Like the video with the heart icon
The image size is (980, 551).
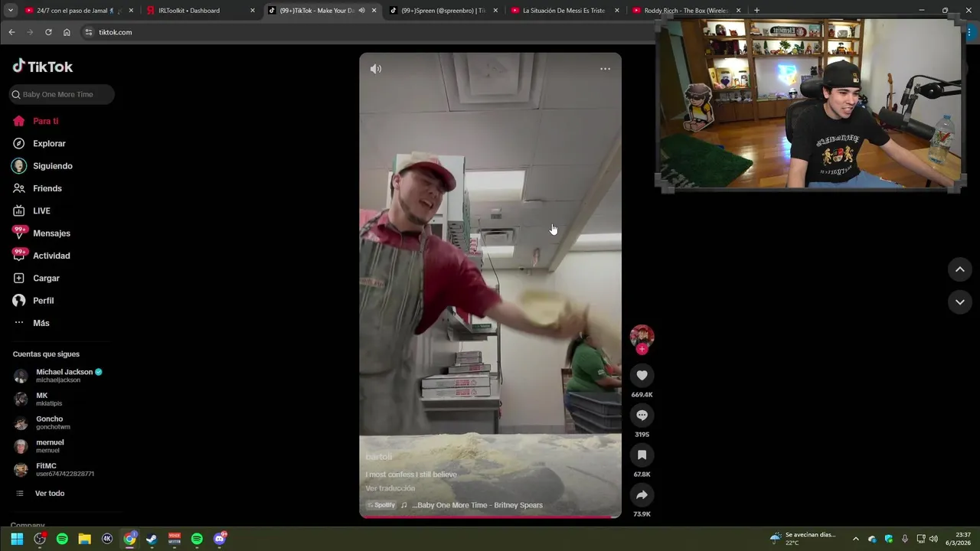[642, 375]
